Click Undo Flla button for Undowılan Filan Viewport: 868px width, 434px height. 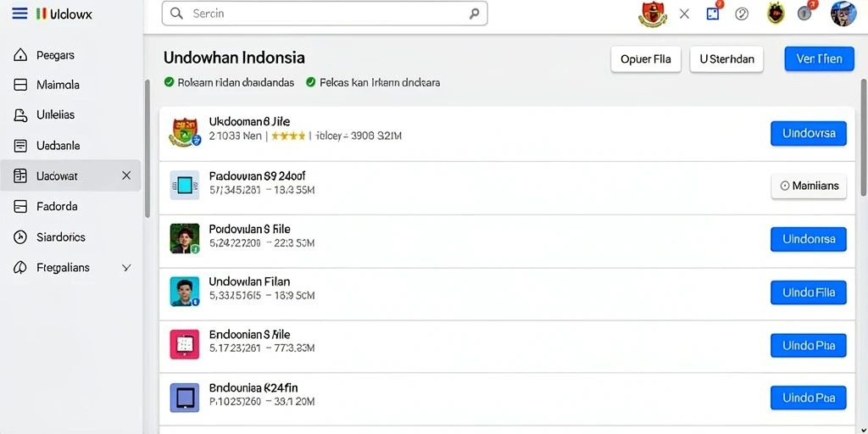[808, 292]
